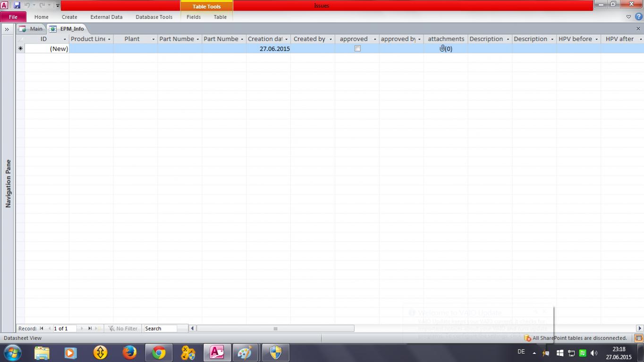Click the 'All SharePoint tables are disconnected.' message
Image resolution: width=644 pixels, height=362 pixels.
(x=580, y=338)
